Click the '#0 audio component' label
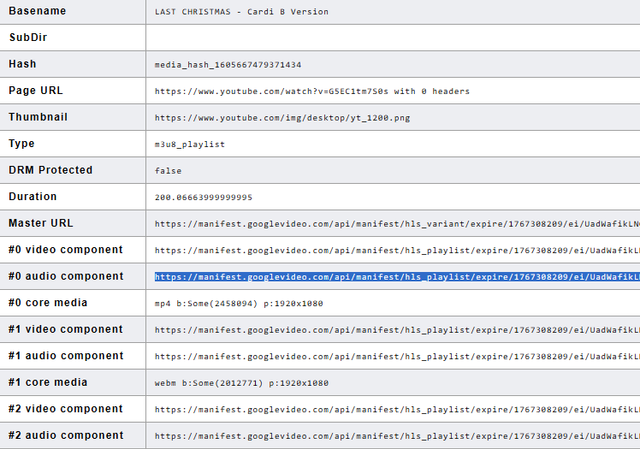Screen dimensions: 640x449 [x=66, y=276]
